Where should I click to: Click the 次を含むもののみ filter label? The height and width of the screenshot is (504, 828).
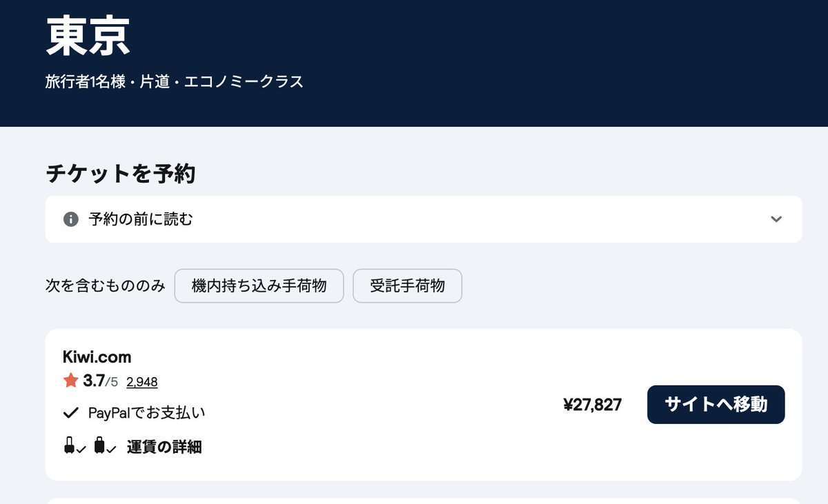pyautogui.click(x=106, y=285)
